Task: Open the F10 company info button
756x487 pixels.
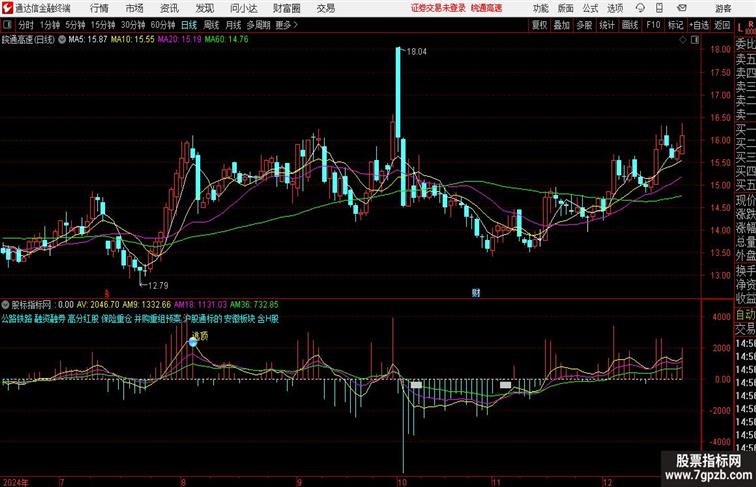Action: click(x=653, y=25)
